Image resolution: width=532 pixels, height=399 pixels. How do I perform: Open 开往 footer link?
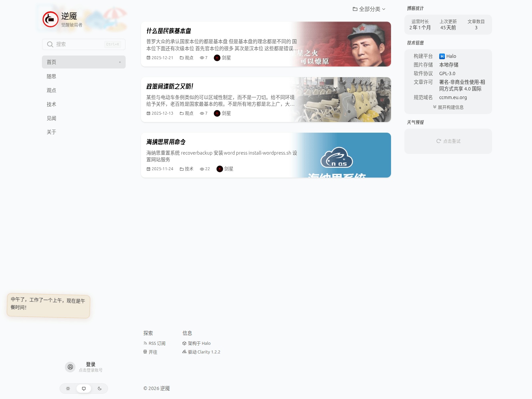150,352
